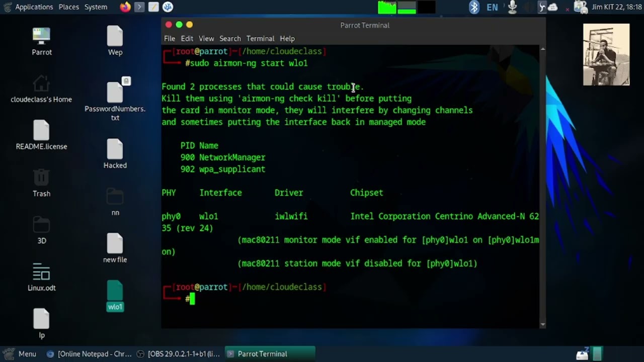Open the Terminal menu in menu bar
The width and height of the screenshot is (644, 362).
point(260,39)
